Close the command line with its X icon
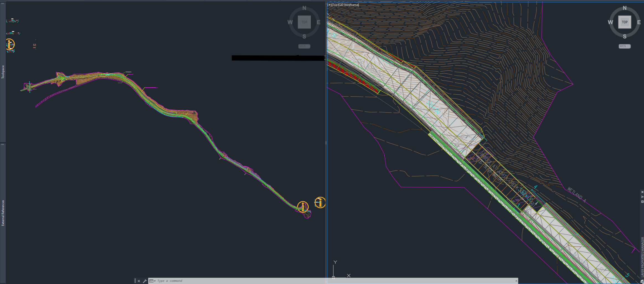The height and width of the screenshot is (284, 644). 139,281
